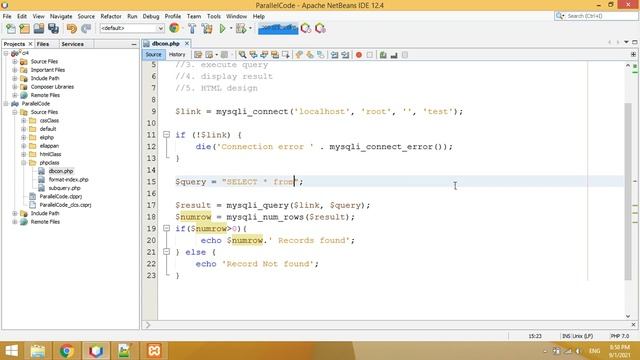Close the dbcon.php tab
The image size is (640, 360).
187,43
